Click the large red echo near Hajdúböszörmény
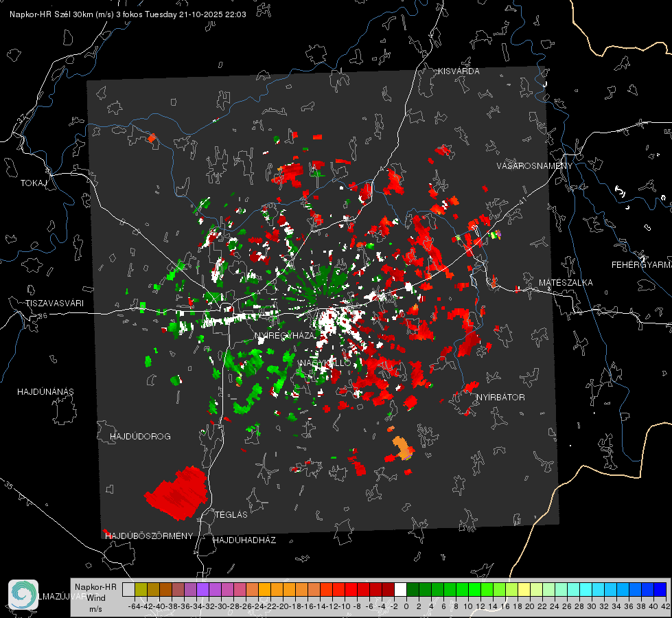This screenshot has width=672, height=618. (x=178, y=493)
